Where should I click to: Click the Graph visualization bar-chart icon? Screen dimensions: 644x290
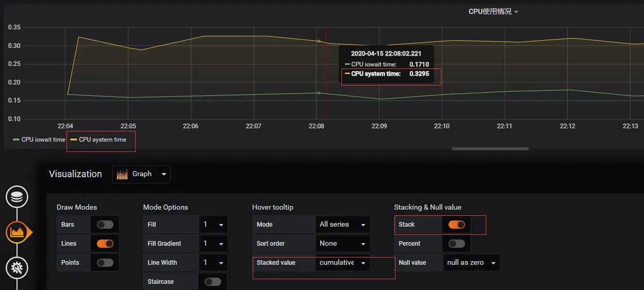pos(122,174)
